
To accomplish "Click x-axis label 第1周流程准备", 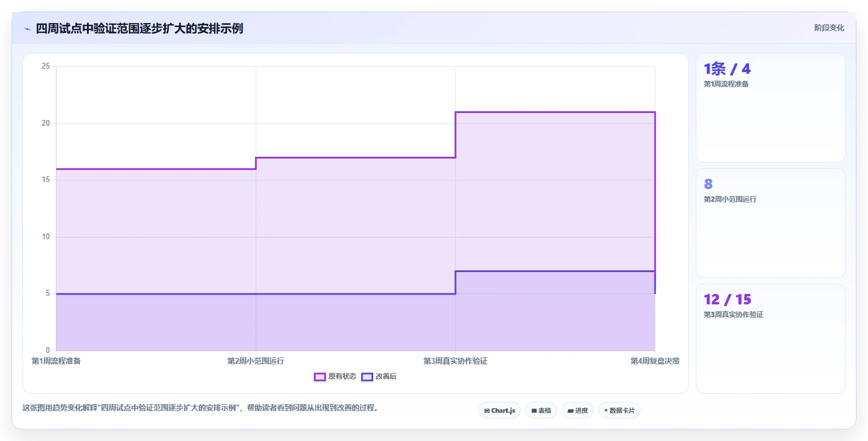I will point(56,361).
